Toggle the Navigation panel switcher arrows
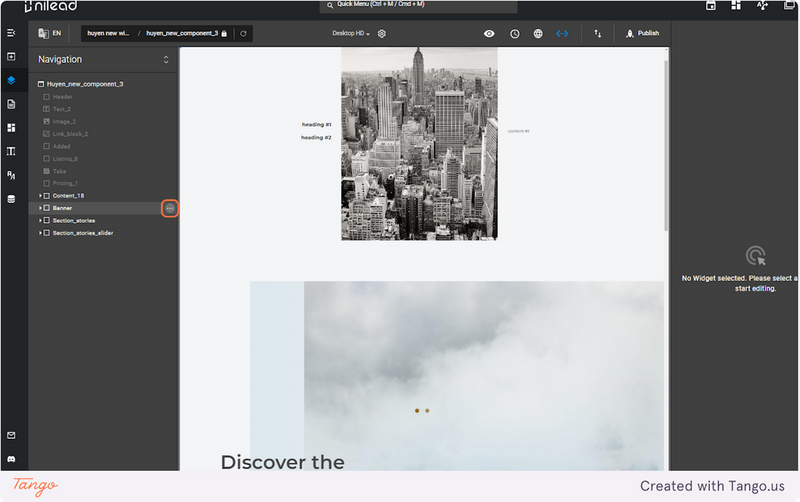Screen dimensions: 800x502 coord(166,60)
